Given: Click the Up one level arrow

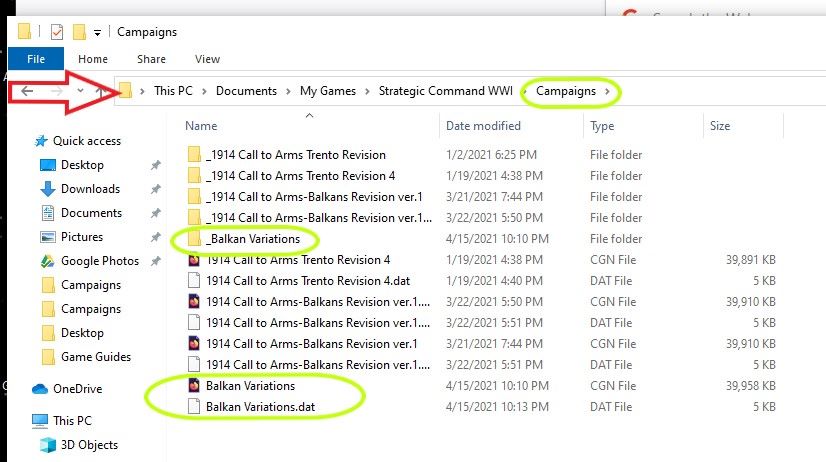Looking at the screenshot, I should (100, 91).
